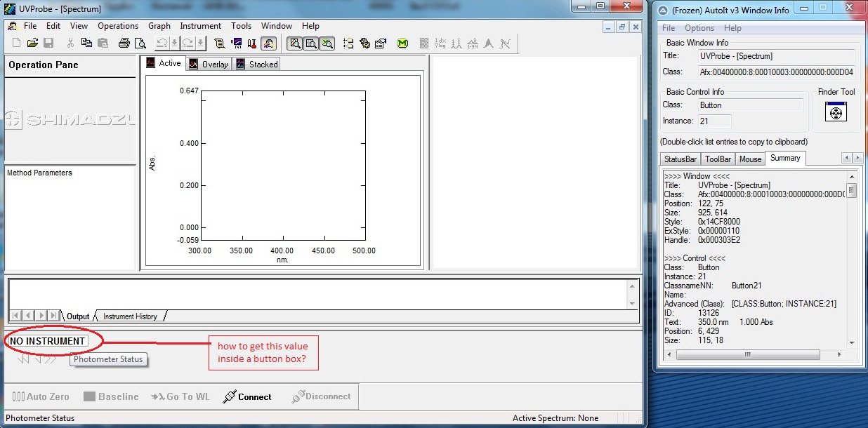
Task: Click the report scroll icon after redo dropdown
Action: tap(220, 44)
